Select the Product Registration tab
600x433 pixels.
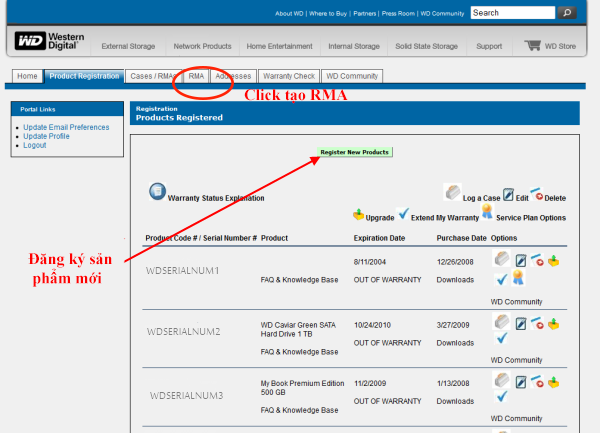tap(84, 76)
